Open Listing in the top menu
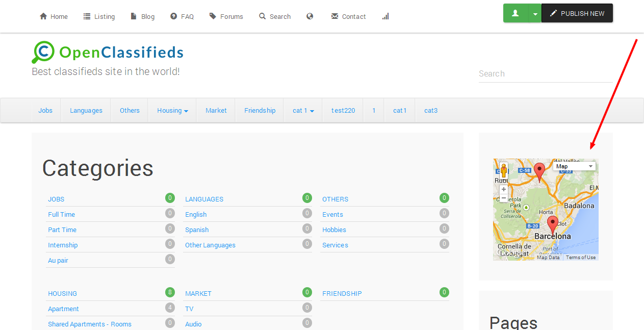 pos(99,16)
